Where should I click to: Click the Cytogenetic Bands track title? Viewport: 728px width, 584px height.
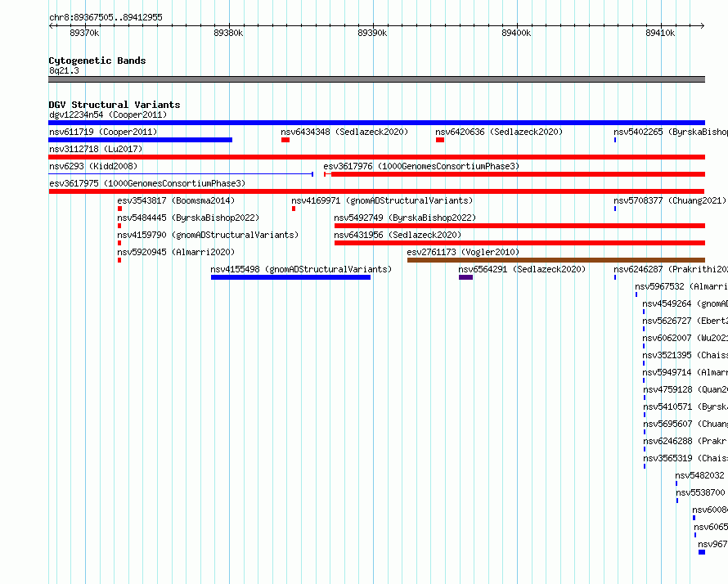click(97, 61)
